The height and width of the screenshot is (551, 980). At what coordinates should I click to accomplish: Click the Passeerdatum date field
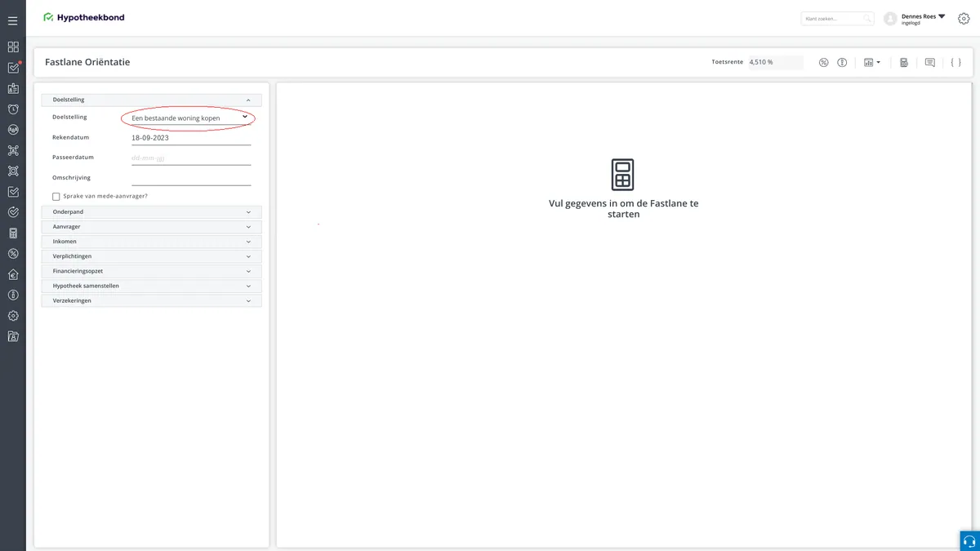point(191,158)
